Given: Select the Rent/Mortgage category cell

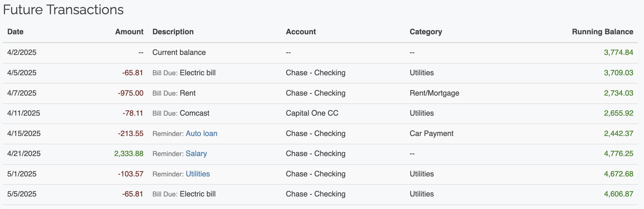Looking at the screenshot, I should (x=434, y=93).
